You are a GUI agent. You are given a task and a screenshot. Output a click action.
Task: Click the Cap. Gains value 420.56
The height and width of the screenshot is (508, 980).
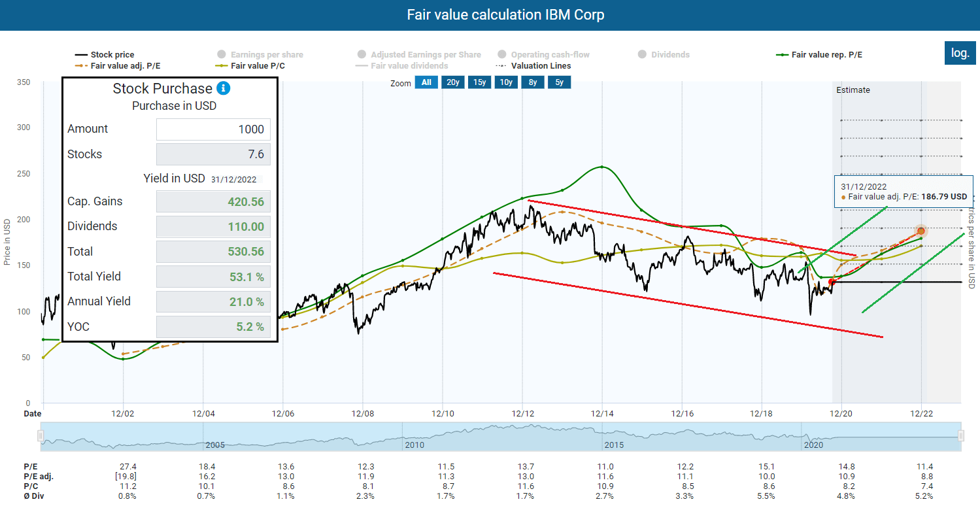213,201
